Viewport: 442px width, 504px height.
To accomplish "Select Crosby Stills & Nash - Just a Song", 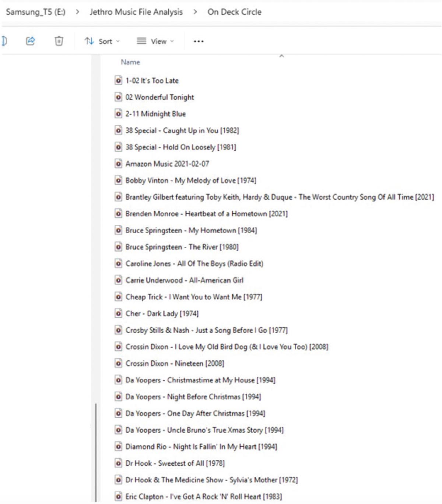I will [207, 330].
